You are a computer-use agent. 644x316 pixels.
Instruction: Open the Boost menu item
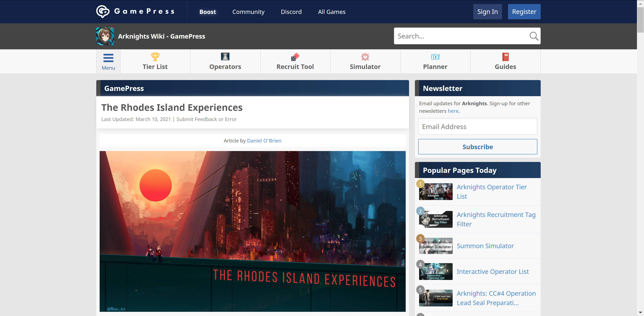(207, 12)
